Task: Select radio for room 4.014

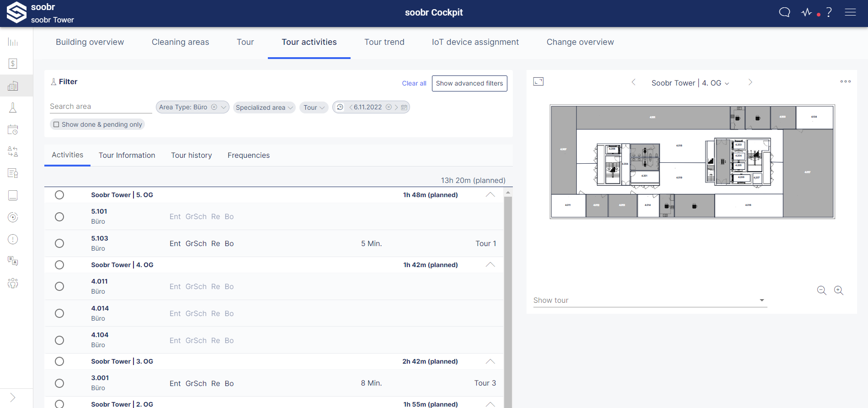Action: (59, 313)
